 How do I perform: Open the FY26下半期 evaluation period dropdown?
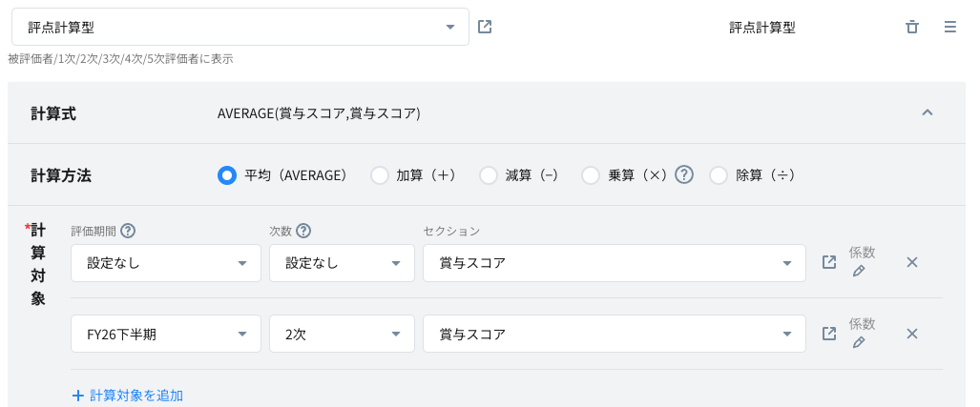click(166, 334)
